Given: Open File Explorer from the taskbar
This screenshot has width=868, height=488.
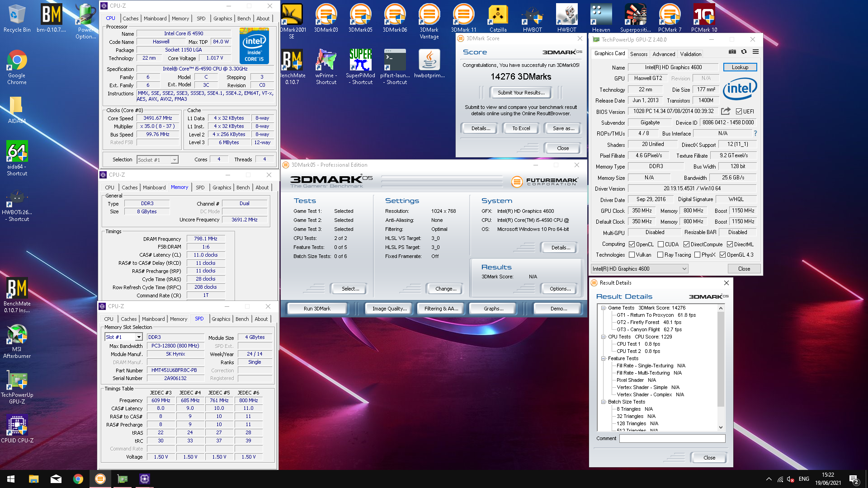Looking at the screenshot, I should (33, 479).
